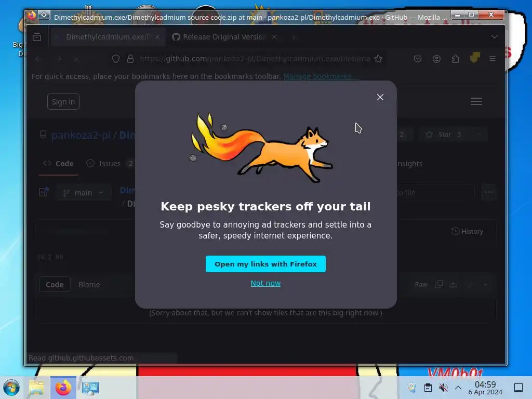Viewport: 532px width, 399px height.
Task: Save page to Pocket
Action: click(x=418, y=59)
